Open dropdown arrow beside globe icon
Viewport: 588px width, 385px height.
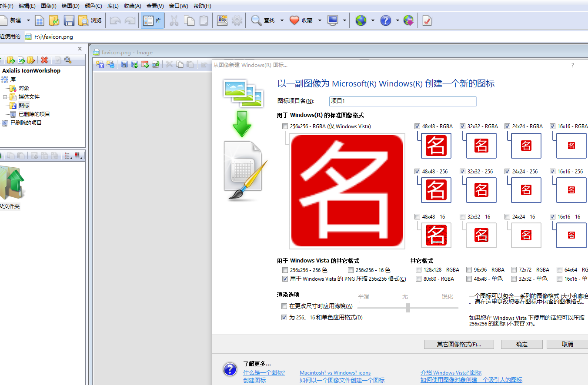pos(373,20)
